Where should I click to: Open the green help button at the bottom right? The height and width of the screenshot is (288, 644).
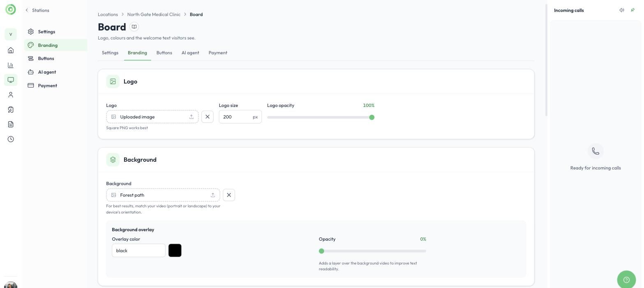pos(626,280)
